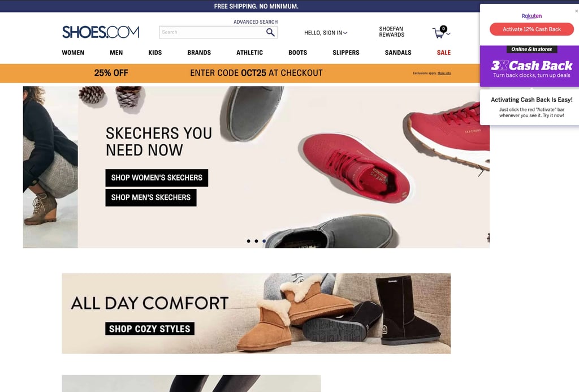Close the Rakuten popup

pos(576,11)
